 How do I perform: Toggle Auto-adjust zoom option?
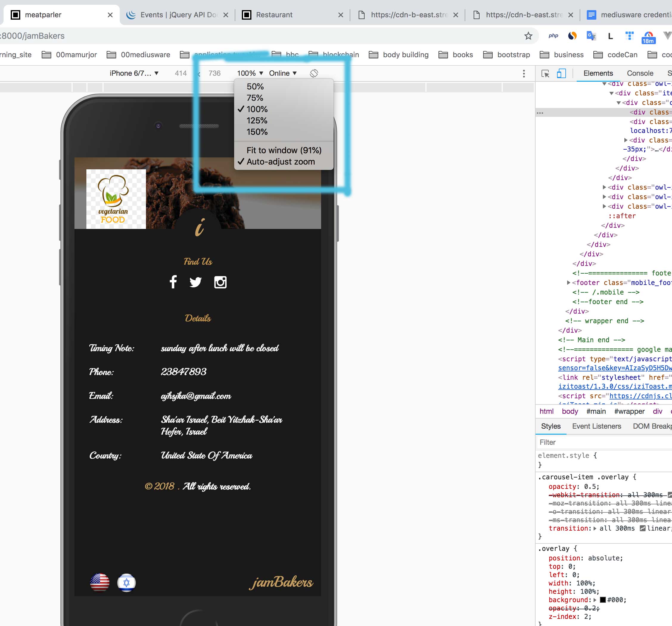pyautogui.click(x=284, y=162)
